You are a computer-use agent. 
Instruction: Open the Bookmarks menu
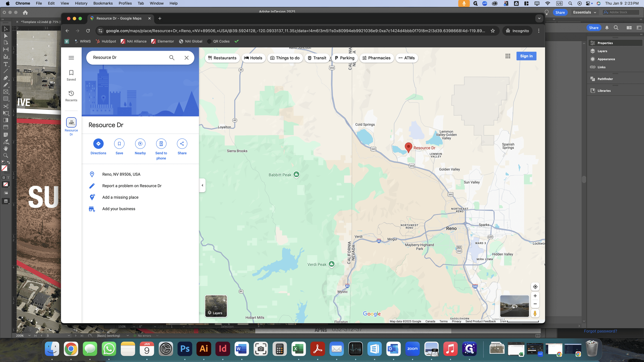tap(103, 3)
